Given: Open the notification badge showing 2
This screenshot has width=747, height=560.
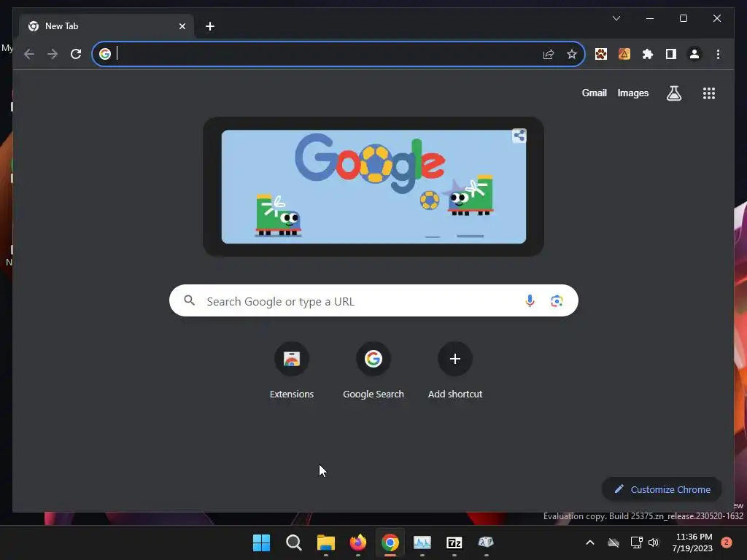Looking at the screenshot, I should (x=726, y=542).
